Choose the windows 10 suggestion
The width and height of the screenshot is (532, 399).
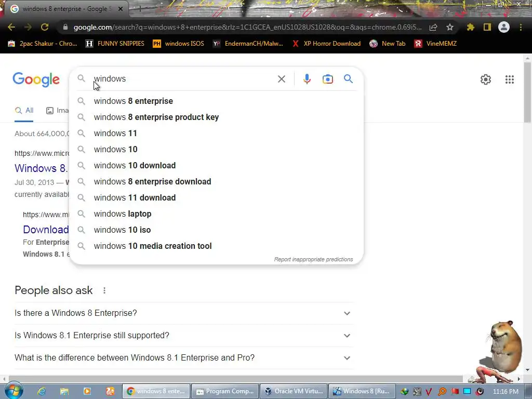(216, 149)
